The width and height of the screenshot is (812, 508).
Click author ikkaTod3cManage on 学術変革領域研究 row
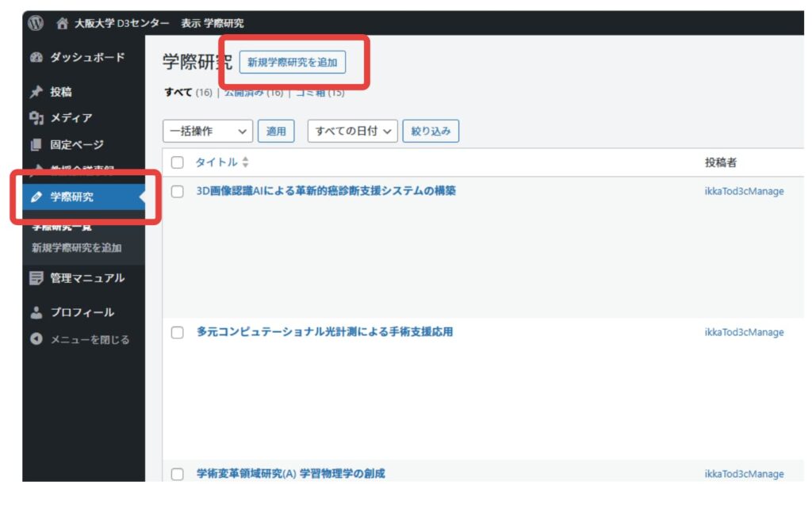click(744, 474)
